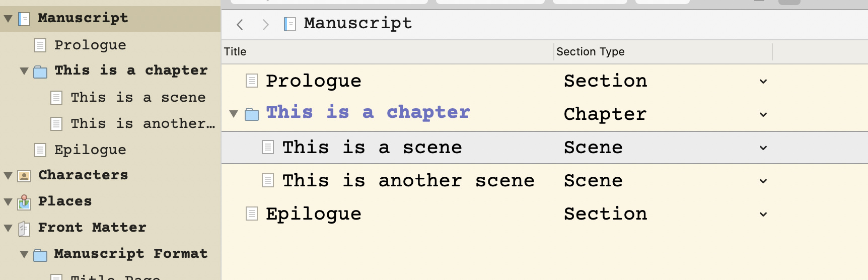The image size is (868, 280).
Task: Collapse the Manuscript Format folder
Action: pyautogui.click(x=24, y=254)
